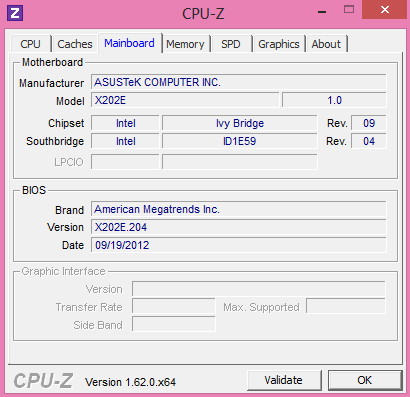
Task: Close the CPU-Z window
Action: click(384, 10)
